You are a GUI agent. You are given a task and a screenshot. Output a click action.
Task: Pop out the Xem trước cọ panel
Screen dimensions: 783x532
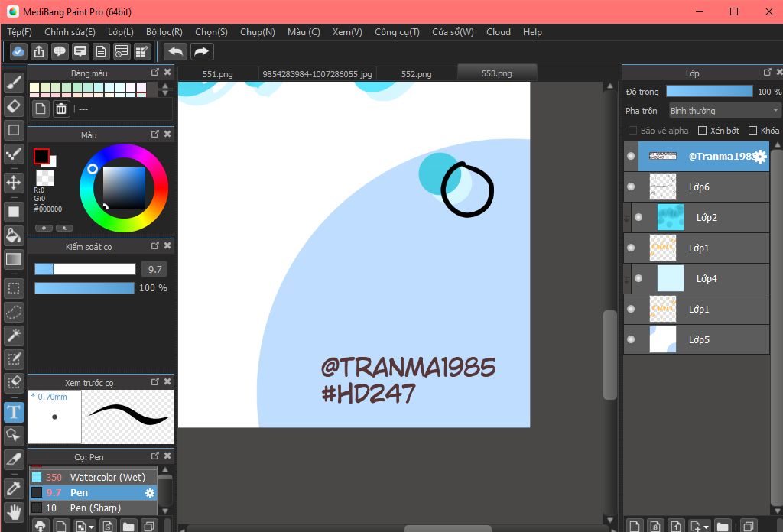pyautogui.click(x=154, y=381)
